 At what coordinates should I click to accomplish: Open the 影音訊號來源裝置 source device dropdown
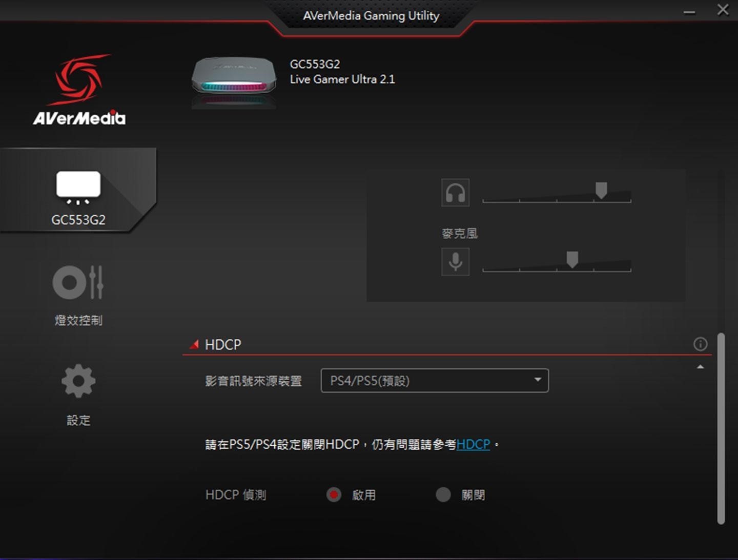click(x=434, y=380)
